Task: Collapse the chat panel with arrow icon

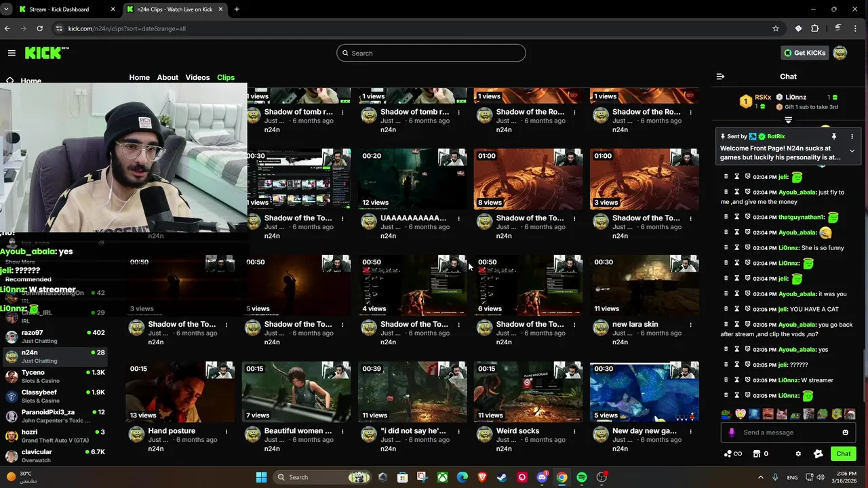Action: 720,77
